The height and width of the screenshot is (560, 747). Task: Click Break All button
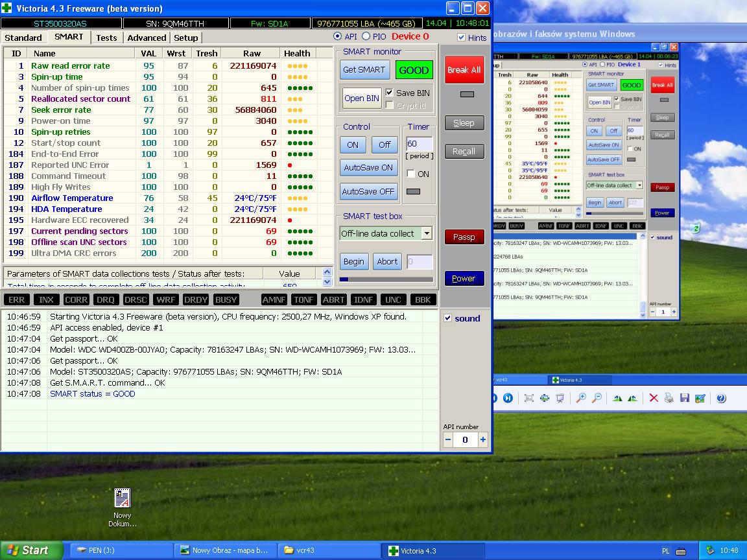coord(464,70)
